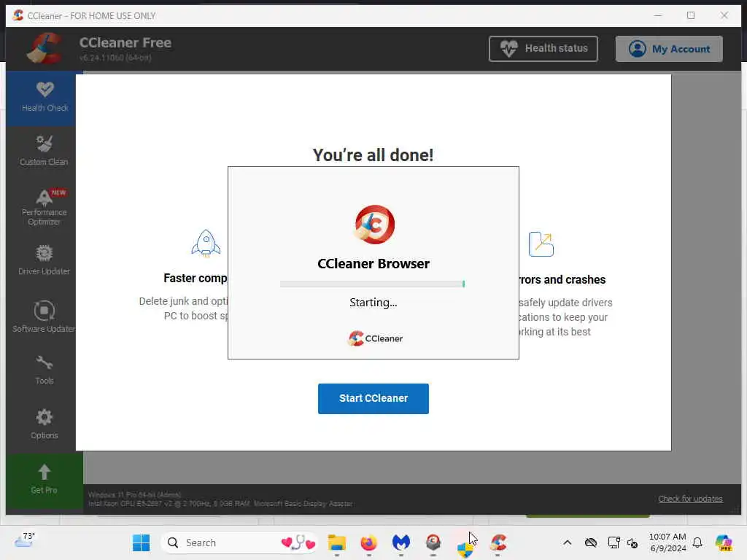Click the muted volume tray icon
The height and width of the screenshot is (560, 747).
click(632, 542)
